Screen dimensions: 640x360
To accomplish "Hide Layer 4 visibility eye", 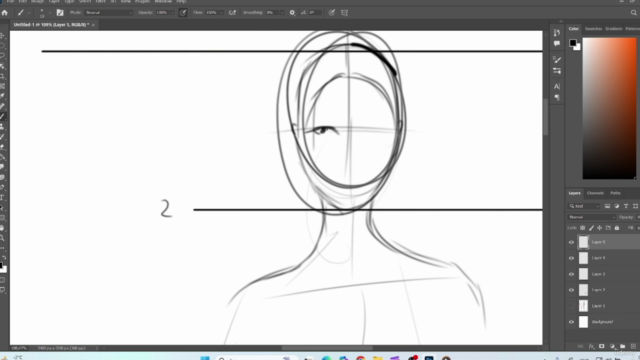I will 571,258.
